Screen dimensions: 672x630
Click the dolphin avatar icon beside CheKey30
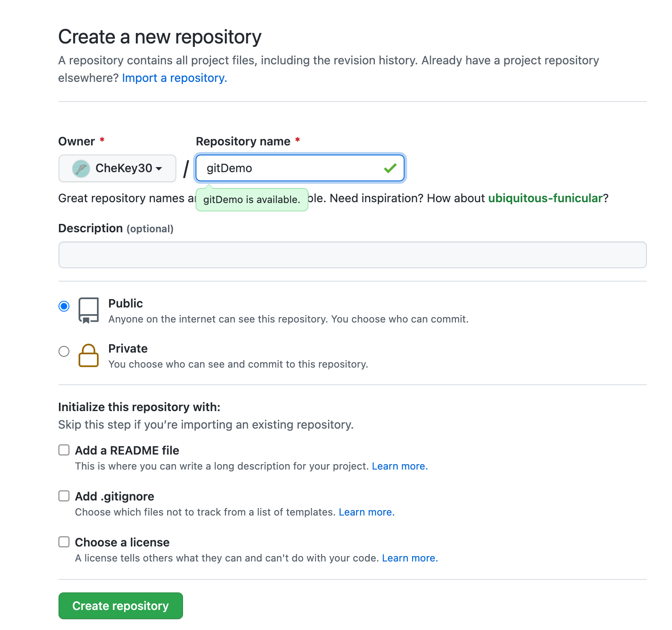coord(81,169)
